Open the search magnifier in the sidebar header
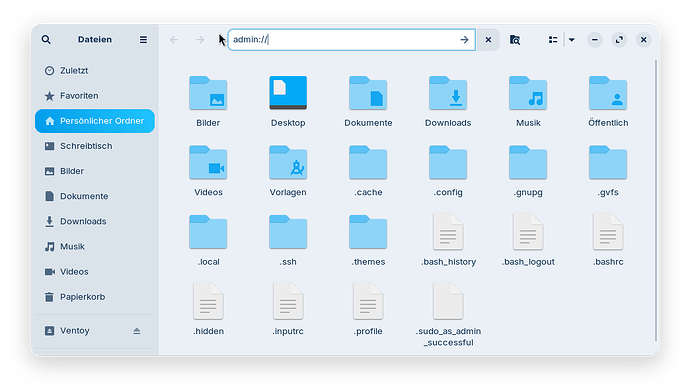The width and height of the screenshot is (690, 392). [x=46, y=40]
